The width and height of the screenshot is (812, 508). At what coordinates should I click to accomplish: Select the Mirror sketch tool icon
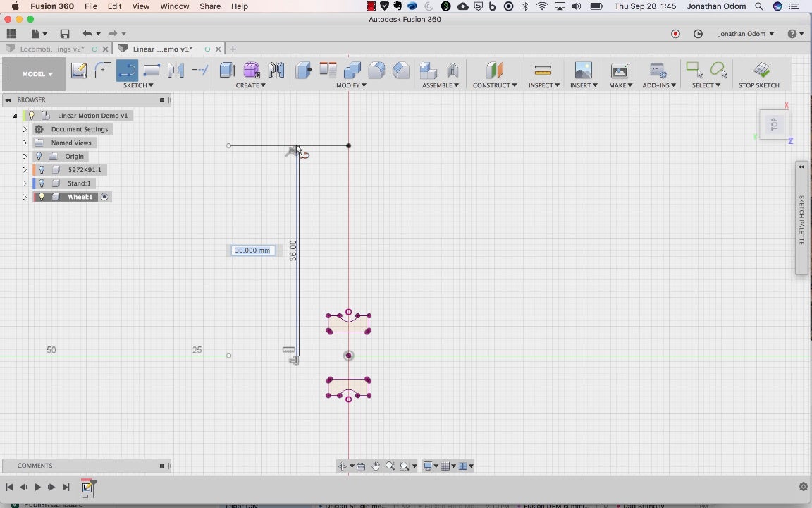click(x=176, y=70)
